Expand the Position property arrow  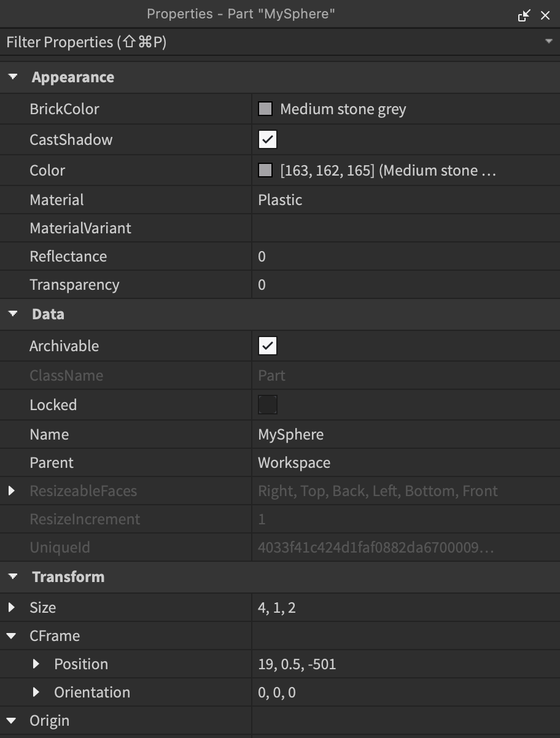point(36,664)
